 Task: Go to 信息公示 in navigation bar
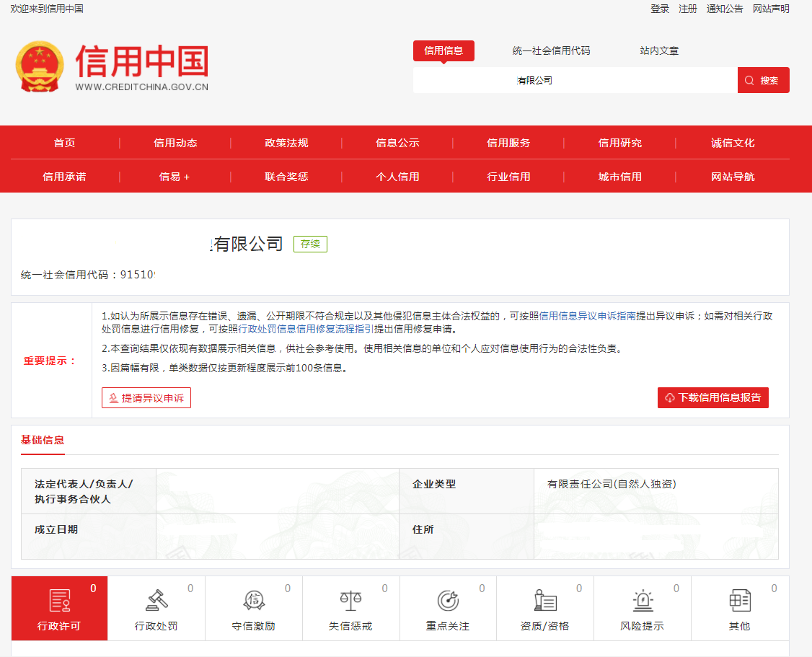397,143
